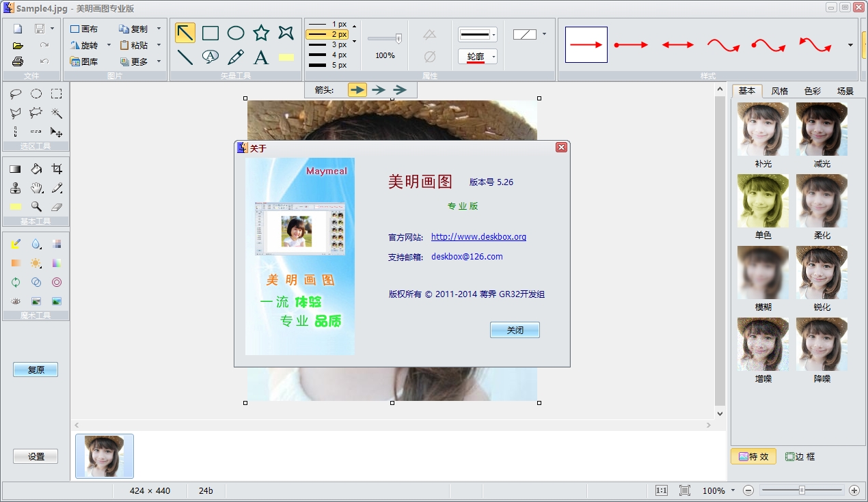The image size is (868, 502).
Task: Select the lasso selection tool
Action: (16, 94)
